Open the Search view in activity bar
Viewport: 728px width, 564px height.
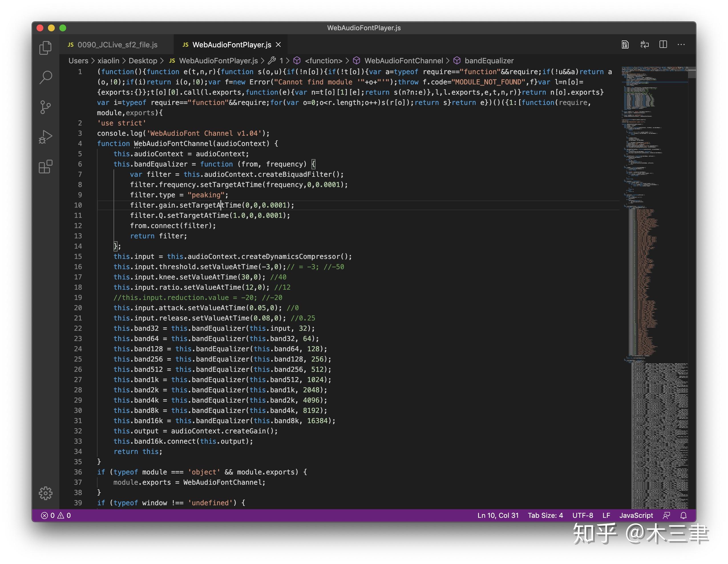click(45, 77)
